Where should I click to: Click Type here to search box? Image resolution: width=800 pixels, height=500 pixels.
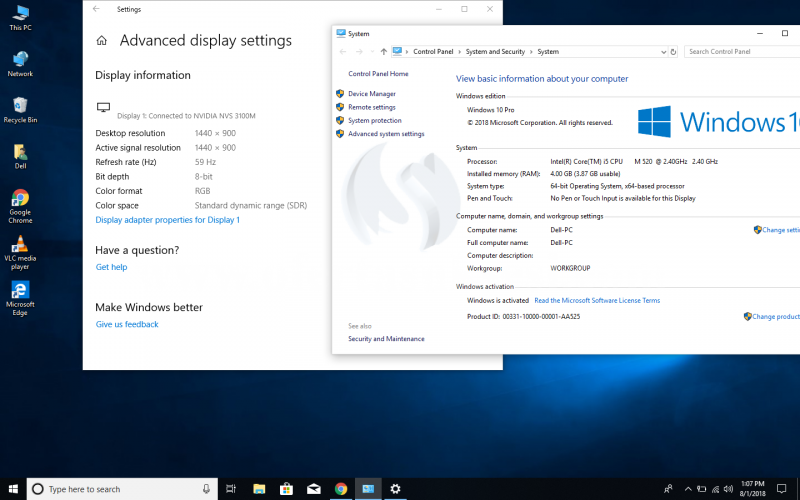122,489
